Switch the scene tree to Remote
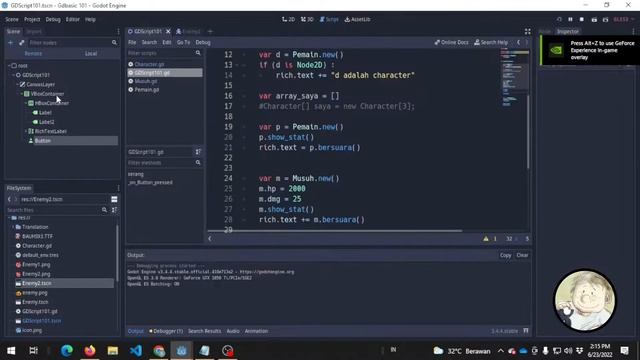Viewport: 640px width, 360px height. coord(33,53)
